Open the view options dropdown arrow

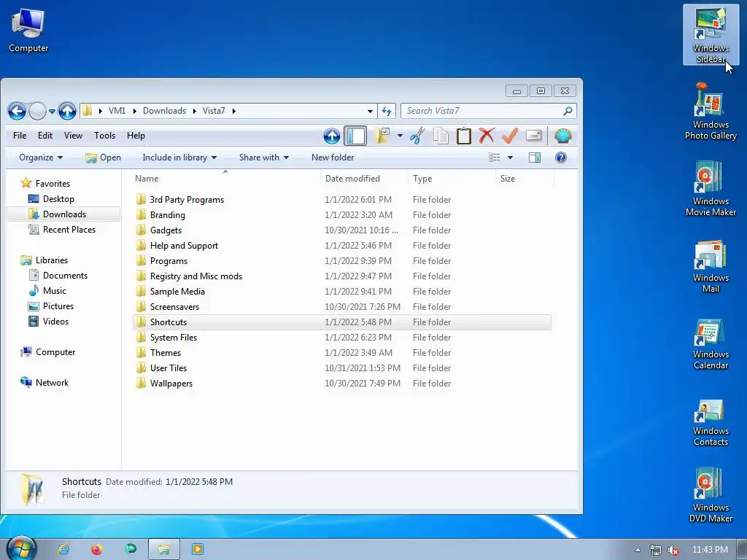[x=510, y=157]
